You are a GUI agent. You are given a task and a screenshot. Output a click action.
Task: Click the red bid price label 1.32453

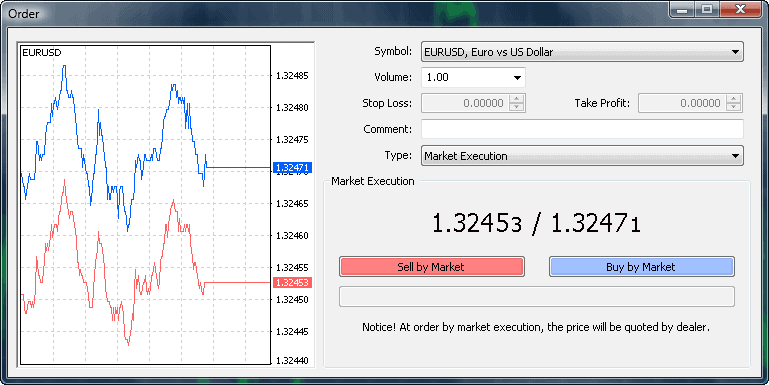click(292, 282)
